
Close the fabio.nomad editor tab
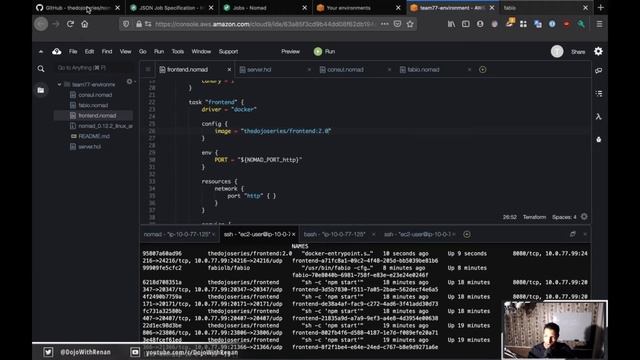(x=469, y=70)
